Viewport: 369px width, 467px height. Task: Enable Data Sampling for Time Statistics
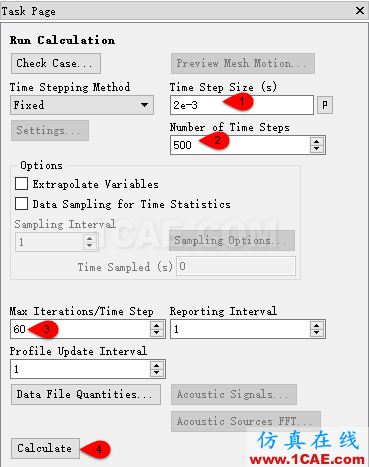point(21,203)
